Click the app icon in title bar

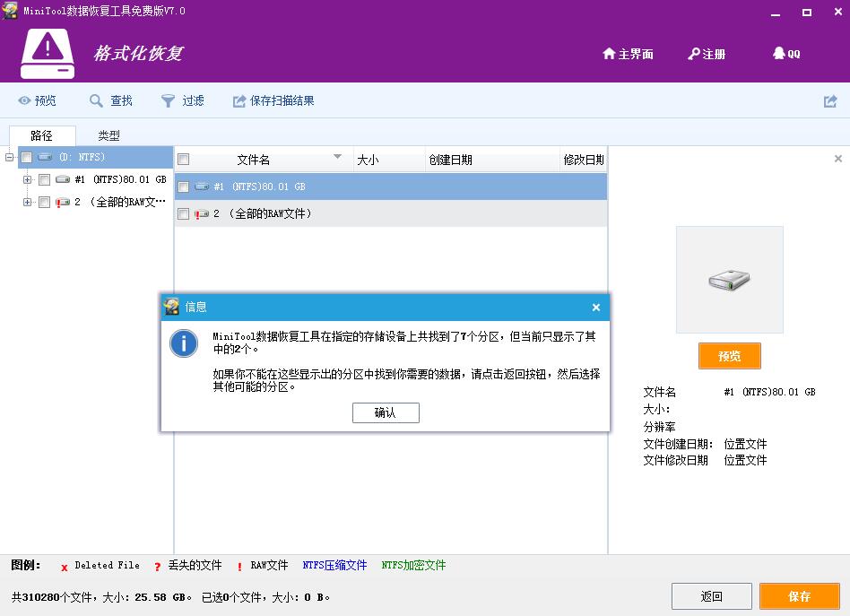[x=10, y=10]
